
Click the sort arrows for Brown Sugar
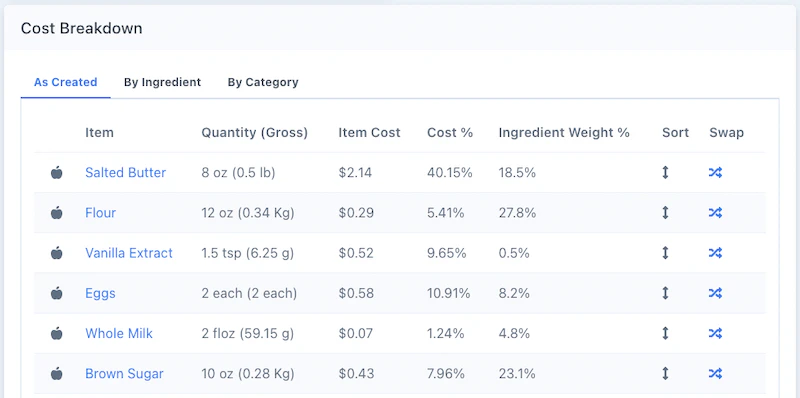[x=665, y=374]
